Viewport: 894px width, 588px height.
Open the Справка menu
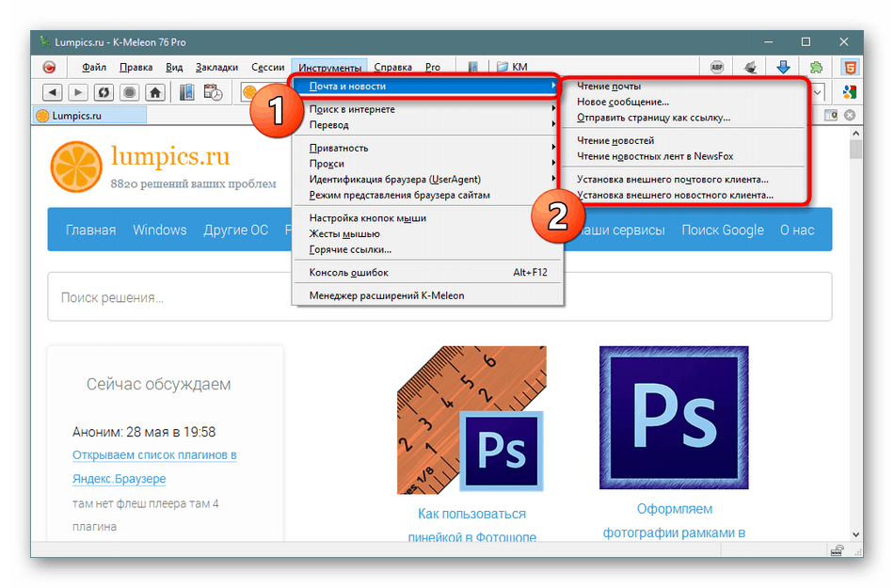click(392, 67)
